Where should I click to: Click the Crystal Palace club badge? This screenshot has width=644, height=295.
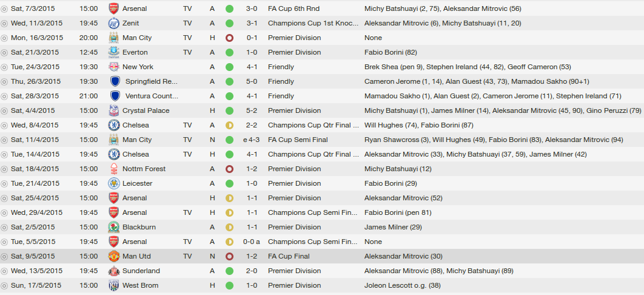(x=114, y=110)
